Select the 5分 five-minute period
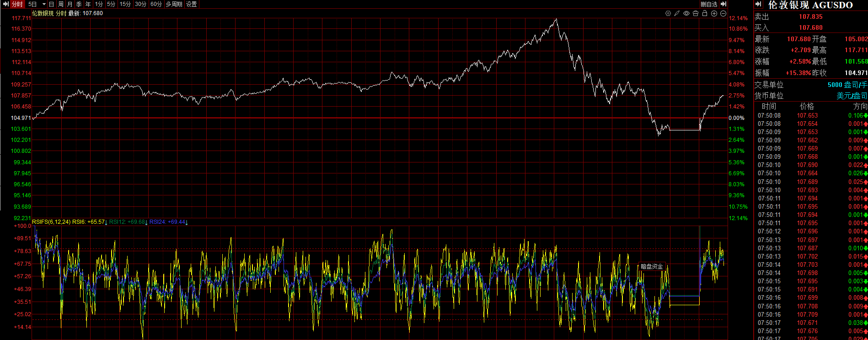This screenshot has height=340, width=868. [x=111, y=4]
